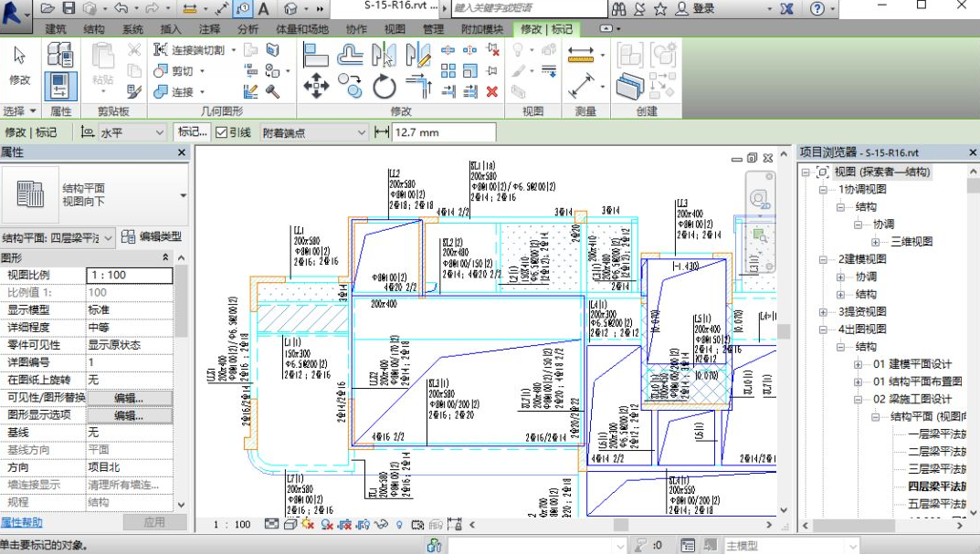This screenshot has height=554, width=980.
Task: Toggle the Properties palette button in ribbon
Action: coord(60,86)
